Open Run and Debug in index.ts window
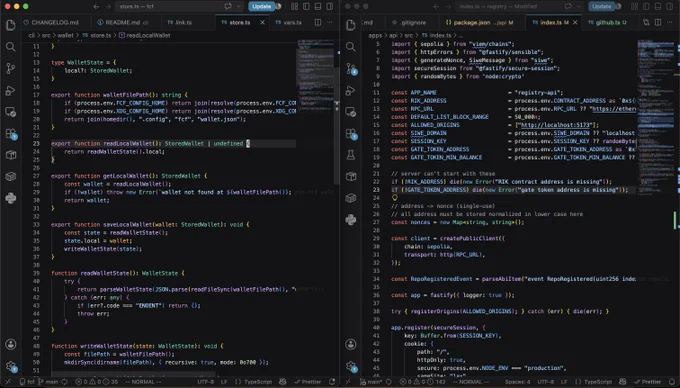680x388 pixels. (350, 90)
